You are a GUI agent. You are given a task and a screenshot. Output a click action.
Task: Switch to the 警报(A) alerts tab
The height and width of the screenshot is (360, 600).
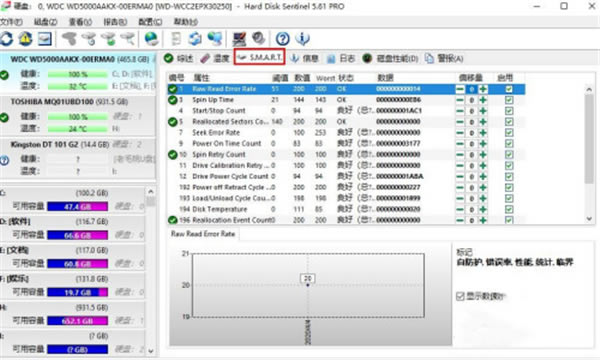coord(444,58)
